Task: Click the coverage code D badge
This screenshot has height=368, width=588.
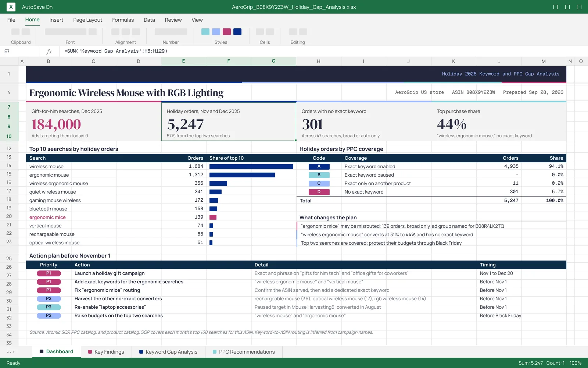Action: (x=319, y=192)
